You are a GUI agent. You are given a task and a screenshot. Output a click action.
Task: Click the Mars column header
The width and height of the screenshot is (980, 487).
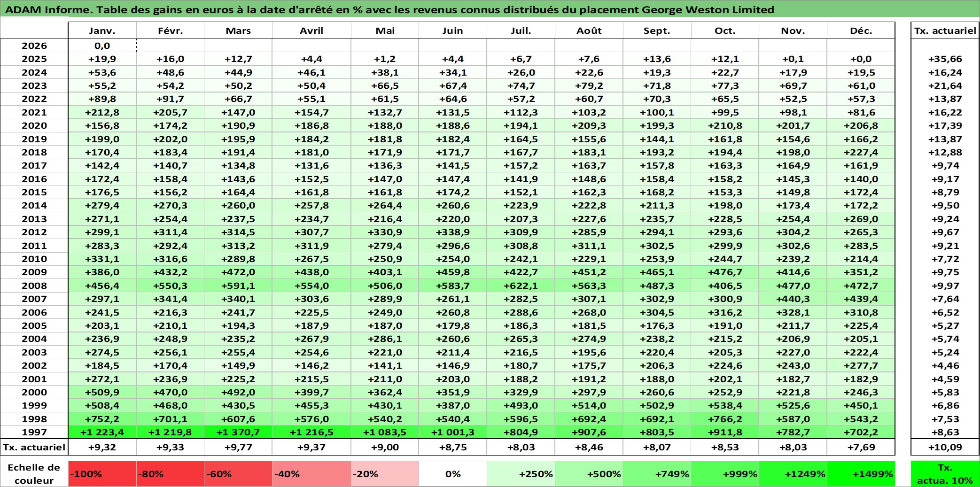[x=238, y=31]
